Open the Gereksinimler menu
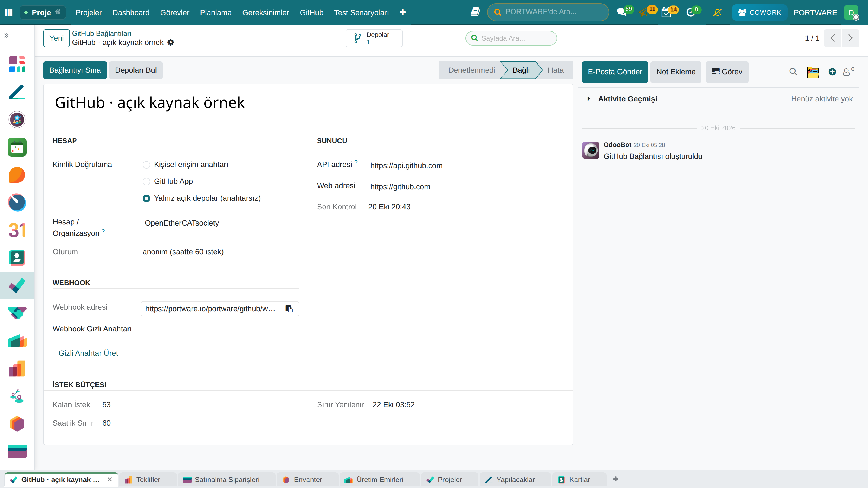This screenshot has width=868, height=488. point(266,12)
